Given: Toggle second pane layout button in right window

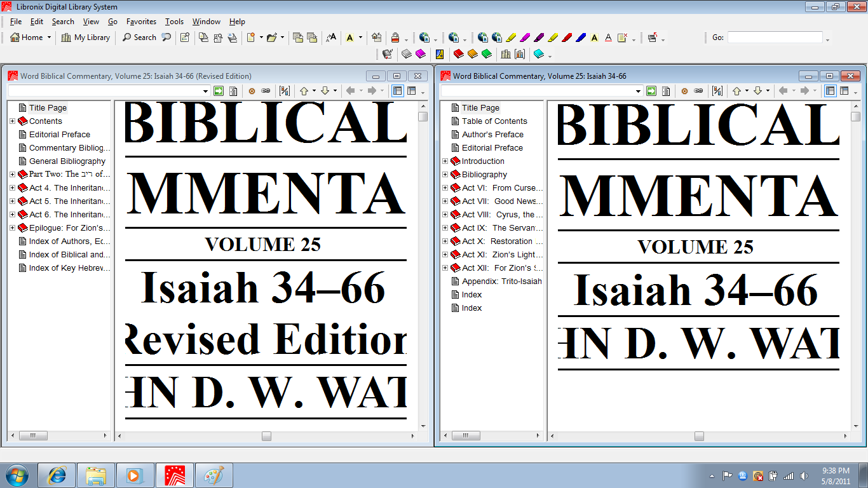Looking at the screenshot, I should point(844,91).
